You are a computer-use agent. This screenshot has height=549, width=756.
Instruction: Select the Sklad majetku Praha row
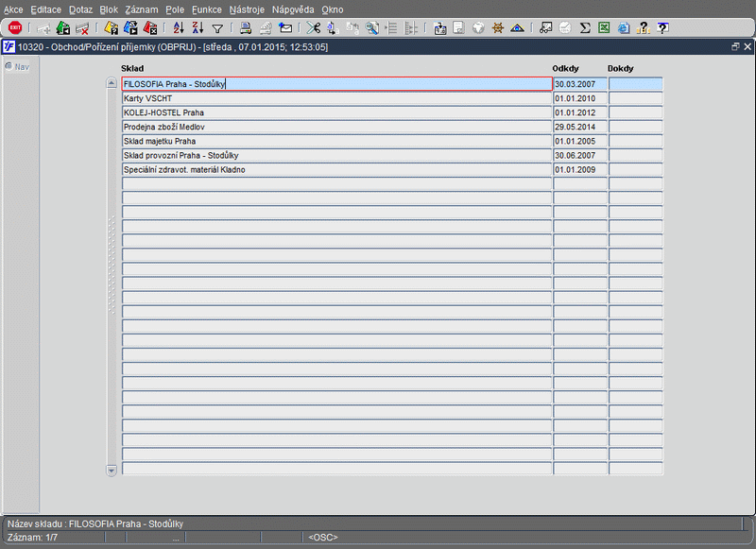point(336,141)
